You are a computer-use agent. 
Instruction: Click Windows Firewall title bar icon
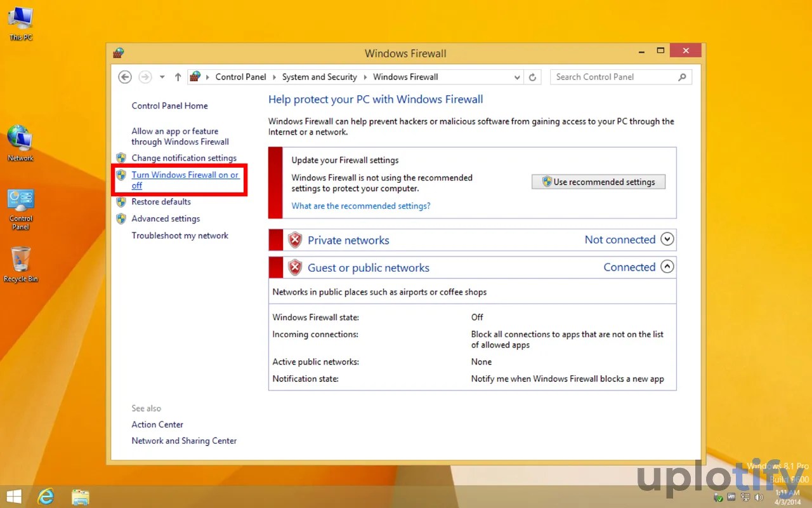(119, 53)
